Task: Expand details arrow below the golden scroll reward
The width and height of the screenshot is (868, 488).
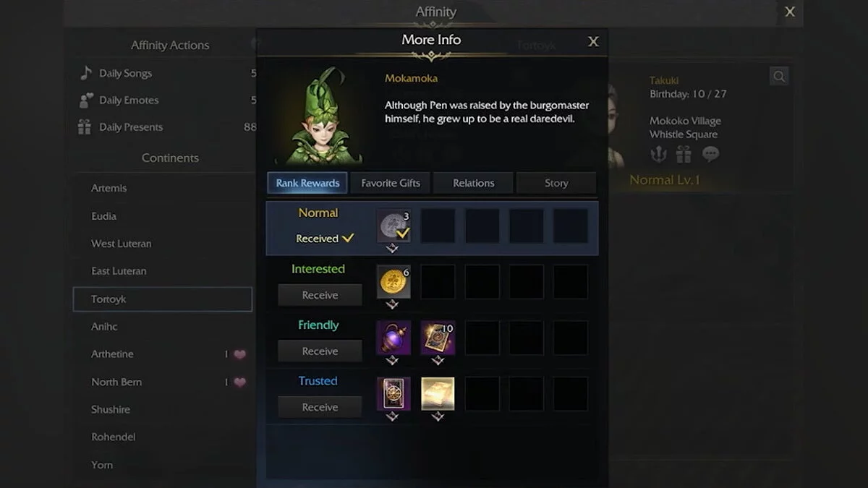Action: coord(437,416)
